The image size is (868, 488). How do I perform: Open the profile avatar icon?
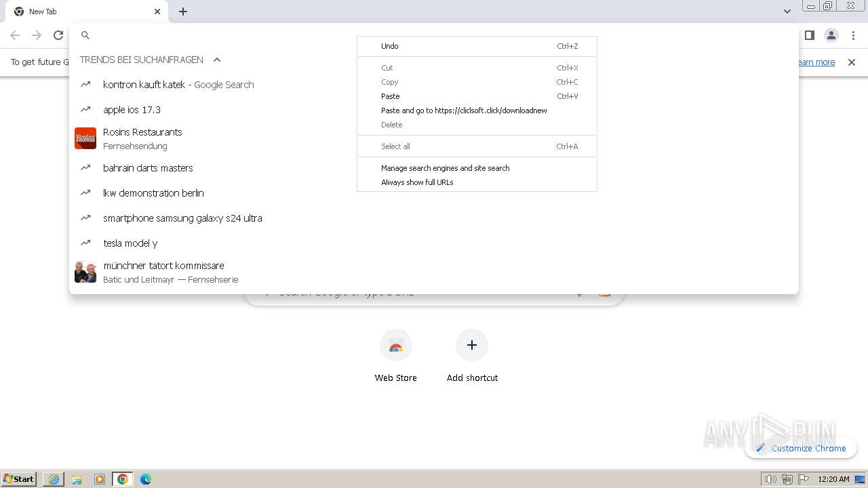(831, 35)
